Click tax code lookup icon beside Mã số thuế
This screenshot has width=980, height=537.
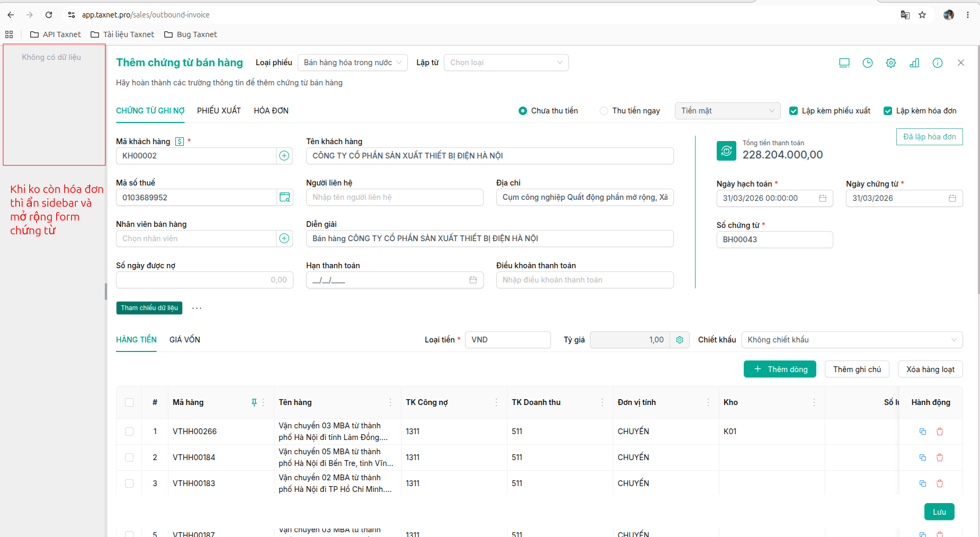tap(284, 197)
